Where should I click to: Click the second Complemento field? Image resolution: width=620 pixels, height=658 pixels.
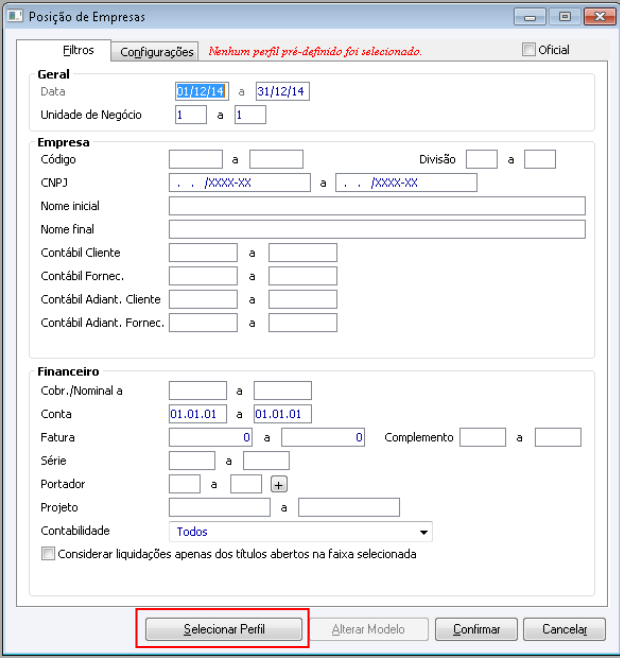(558, 437)
